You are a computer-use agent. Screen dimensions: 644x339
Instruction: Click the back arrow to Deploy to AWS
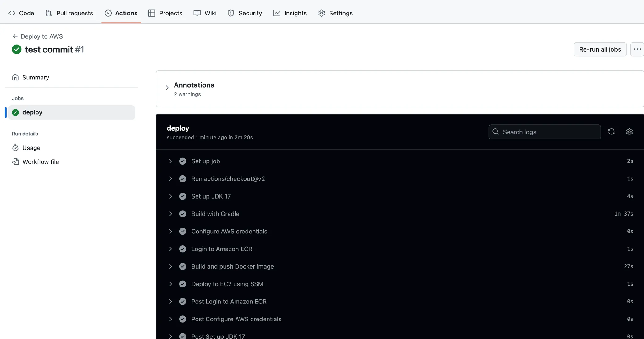(15, 36)
